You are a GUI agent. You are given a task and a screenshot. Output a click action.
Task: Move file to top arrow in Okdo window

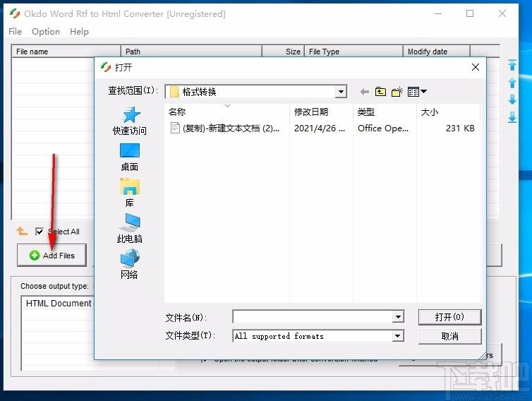pyautogui.click(x=512, y=65)
